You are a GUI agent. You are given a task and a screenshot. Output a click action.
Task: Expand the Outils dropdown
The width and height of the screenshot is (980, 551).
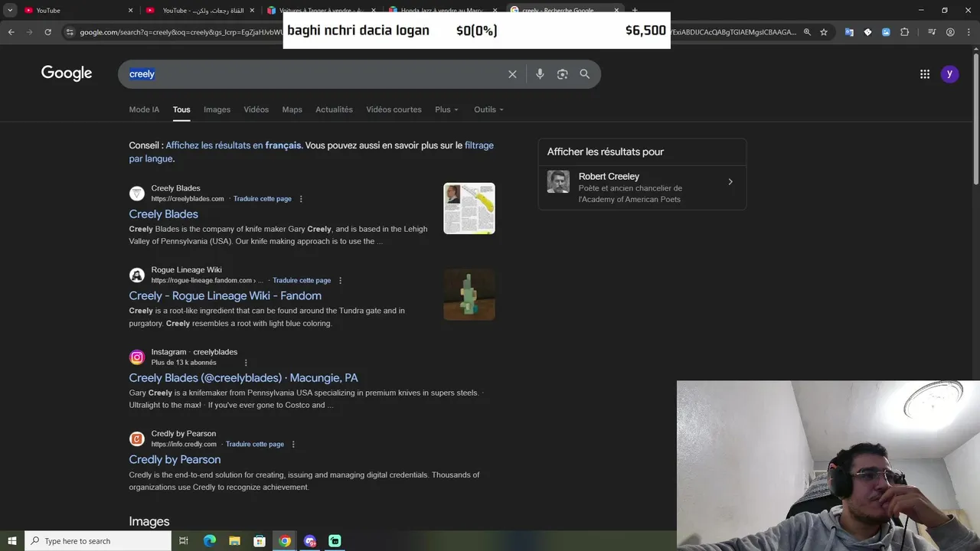click(488, 109)
